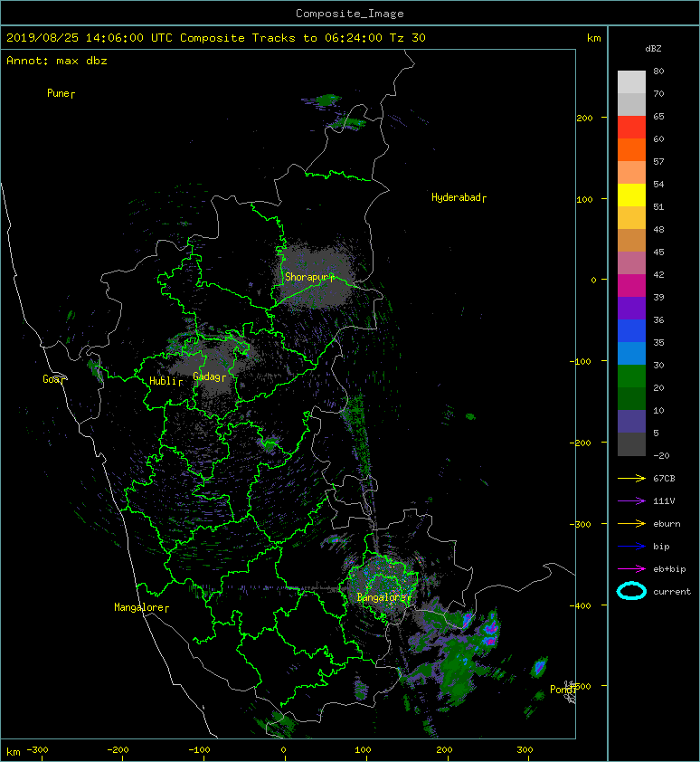Image resolution: width=700 pixels, height=762 pixels.
Task: Click the magenta eb+bip arrow legend icon
Action: pyautogui.click(x=631, y=568)
